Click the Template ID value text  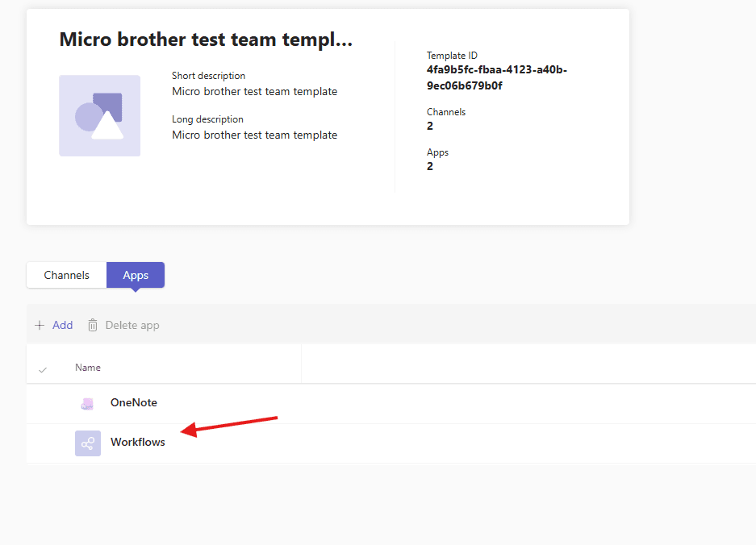(x=496, y=78)
